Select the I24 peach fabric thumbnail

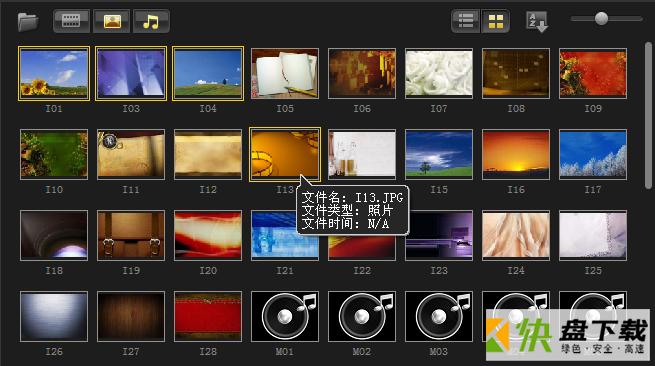(x=516, y=236)
